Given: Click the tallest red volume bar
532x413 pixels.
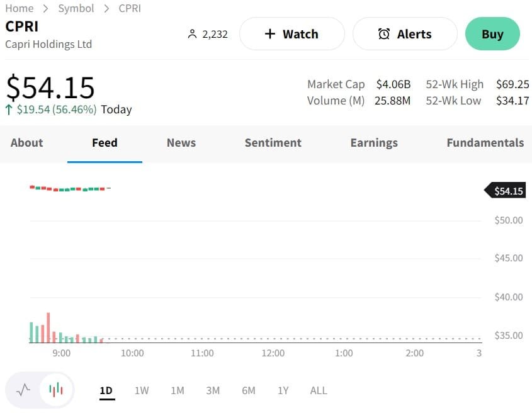Looking at the screenshot, I should (x=48, y=327).
